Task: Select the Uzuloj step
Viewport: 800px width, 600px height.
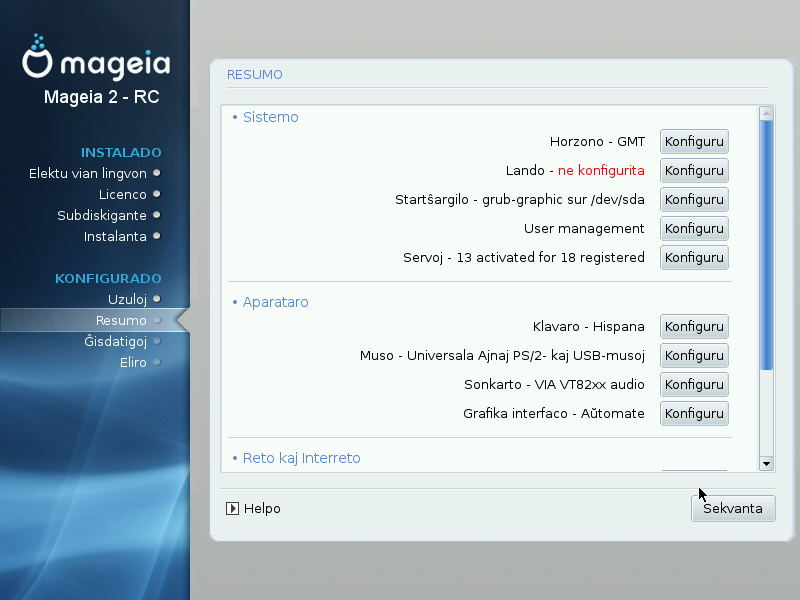Action: coord(128,299)
